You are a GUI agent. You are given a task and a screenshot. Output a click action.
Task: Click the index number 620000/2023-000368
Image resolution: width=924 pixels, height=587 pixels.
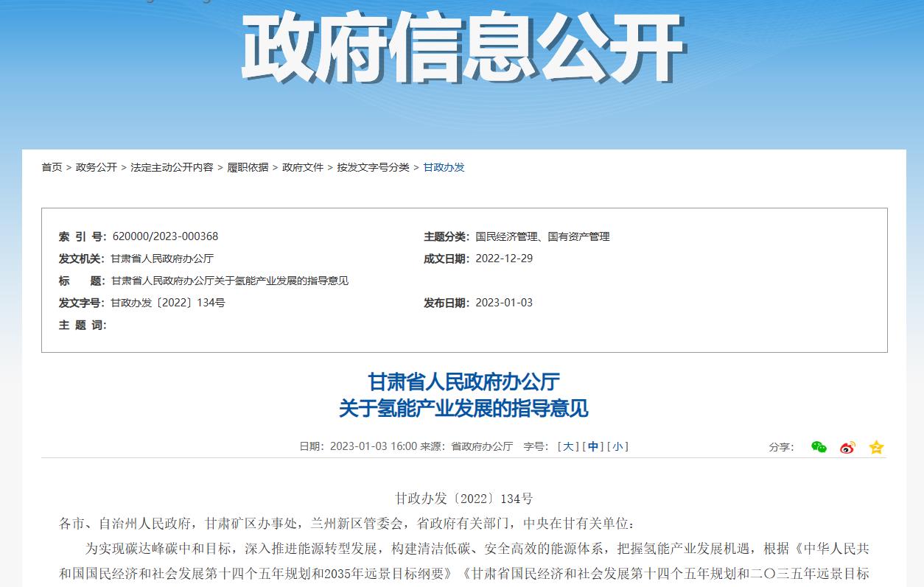tap(167, 236)
